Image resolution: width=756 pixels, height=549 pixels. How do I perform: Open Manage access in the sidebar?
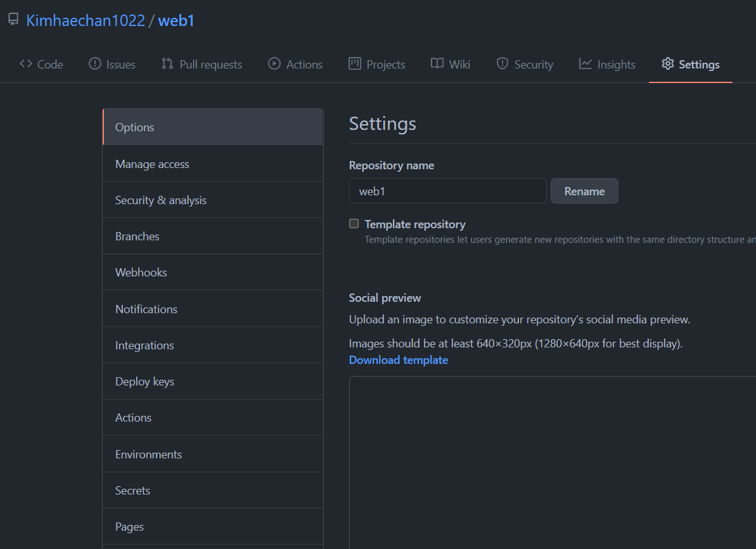pos(213,164)
